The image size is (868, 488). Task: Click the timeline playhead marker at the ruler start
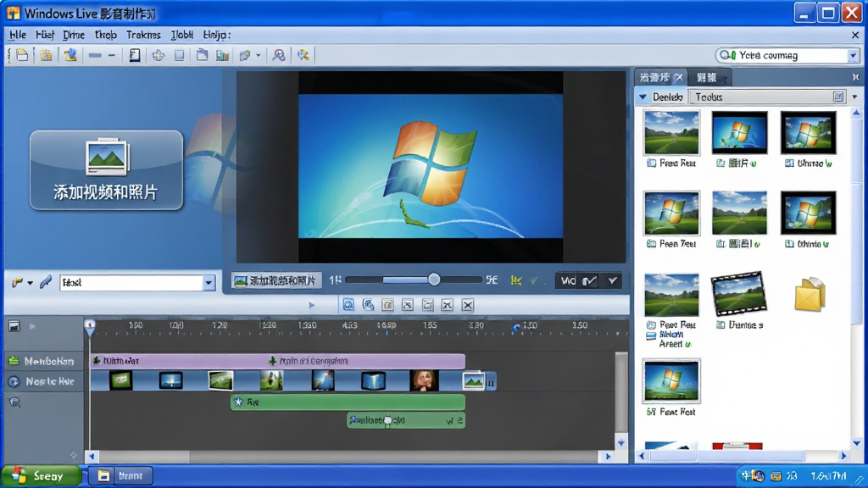coord(90,326)
